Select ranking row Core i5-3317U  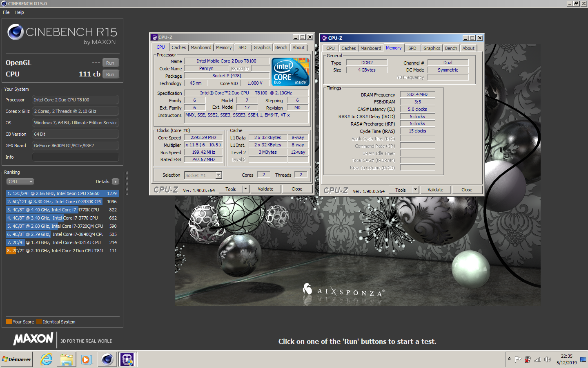[62, 242]
